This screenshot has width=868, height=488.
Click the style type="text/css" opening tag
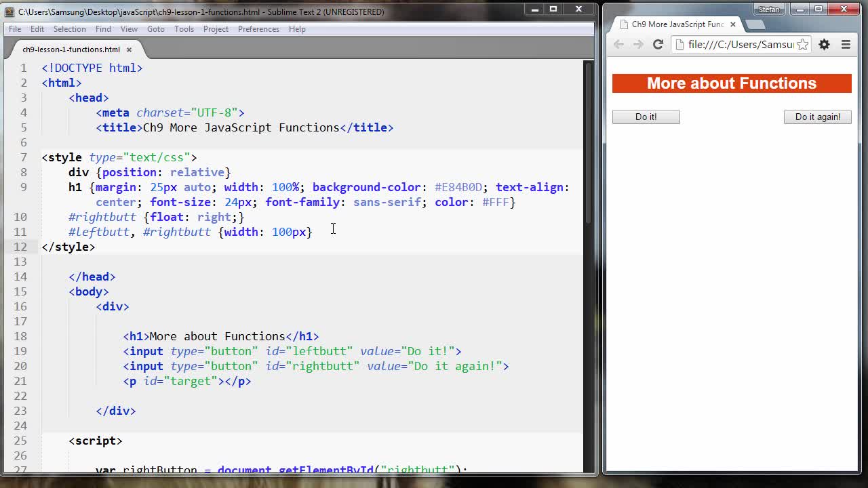119,157
